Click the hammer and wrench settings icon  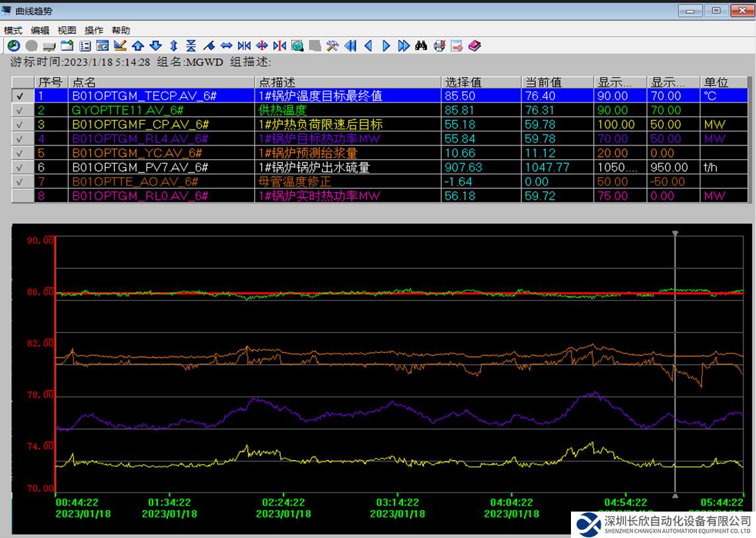[x=332, y=46]
